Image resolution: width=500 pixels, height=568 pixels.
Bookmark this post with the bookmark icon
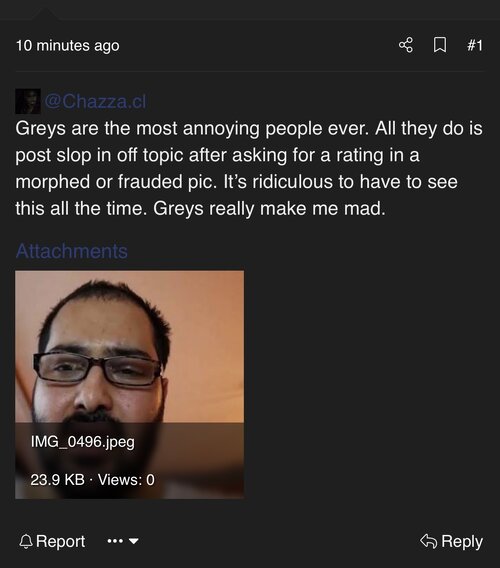point(439,45)
